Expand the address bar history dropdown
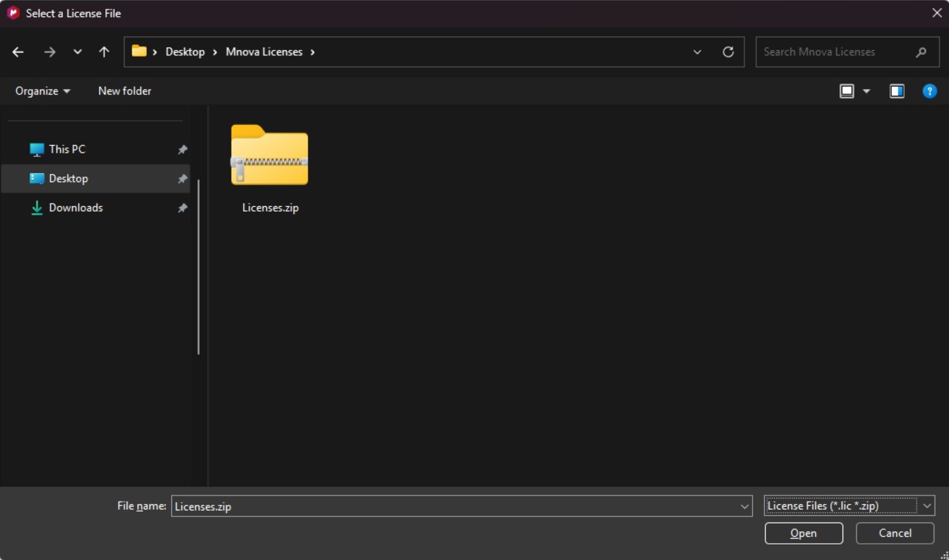 pos(697,52)
